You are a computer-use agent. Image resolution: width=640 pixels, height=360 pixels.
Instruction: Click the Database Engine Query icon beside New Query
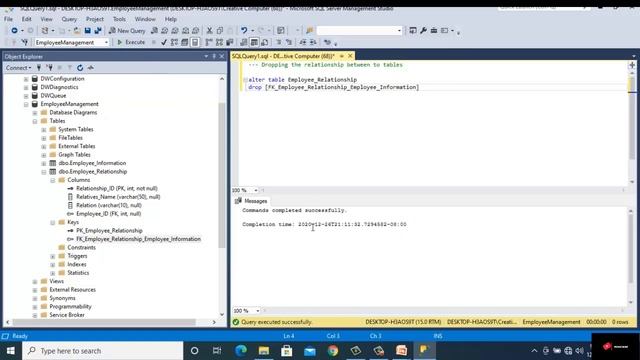click(x=154, y=31)
